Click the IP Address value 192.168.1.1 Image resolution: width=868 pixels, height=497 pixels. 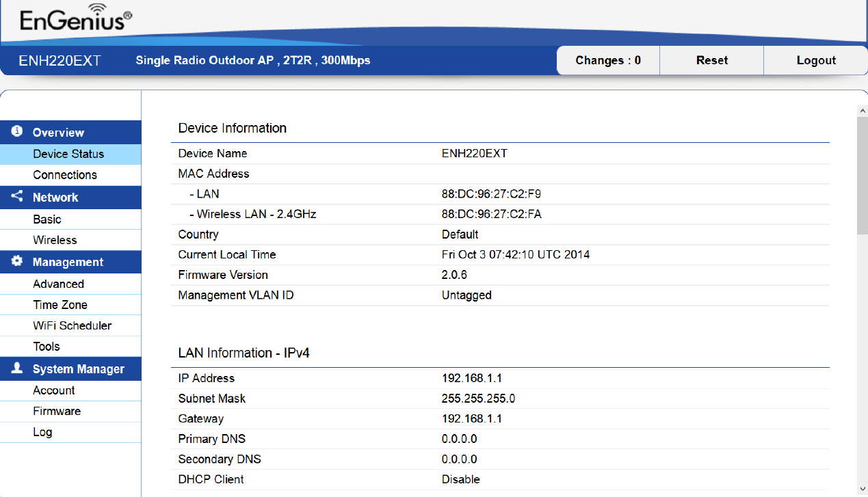coord(472,378)
